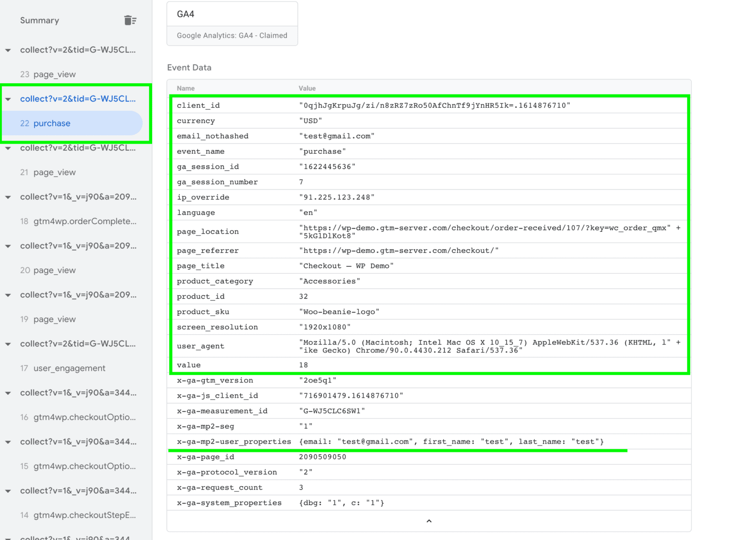
Task: Collapse the collect request containing gtm4wp.checkoutStepE event
Action: tap(7, 490)
